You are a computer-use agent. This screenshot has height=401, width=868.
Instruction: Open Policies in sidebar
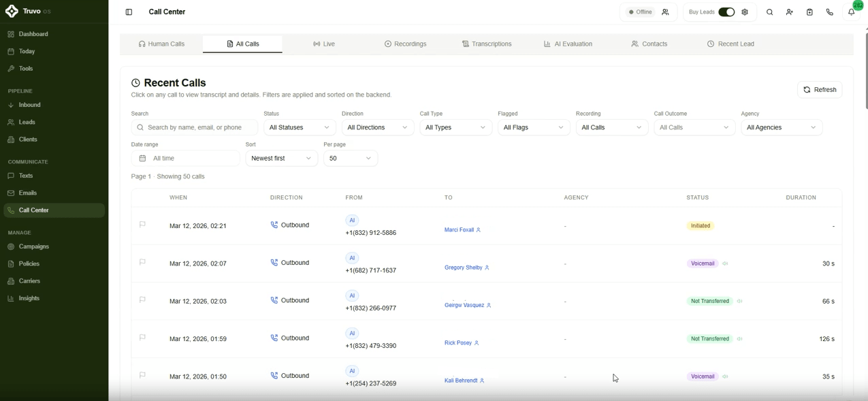point(54,263)
